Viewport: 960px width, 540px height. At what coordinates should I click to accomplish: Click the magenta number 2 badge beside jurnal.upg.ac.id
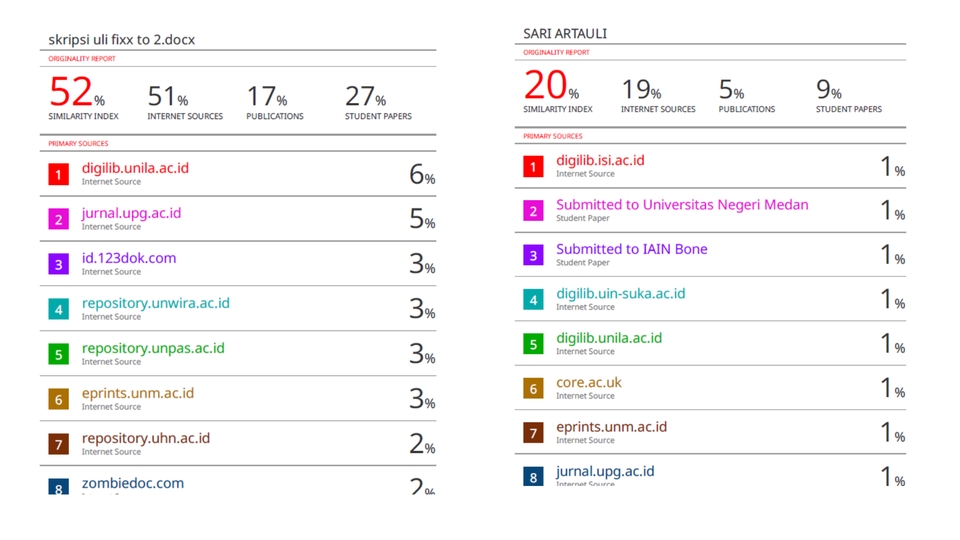click(59, 219)
